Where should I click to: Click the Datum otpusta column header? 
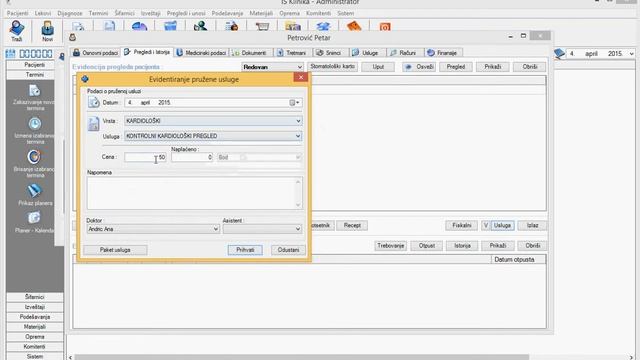518,260
